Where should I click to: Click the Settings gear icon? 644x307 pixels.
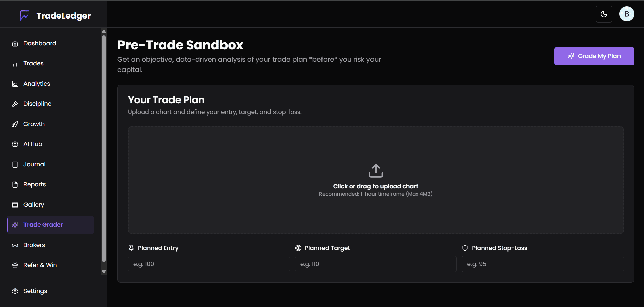coord(15,291)
